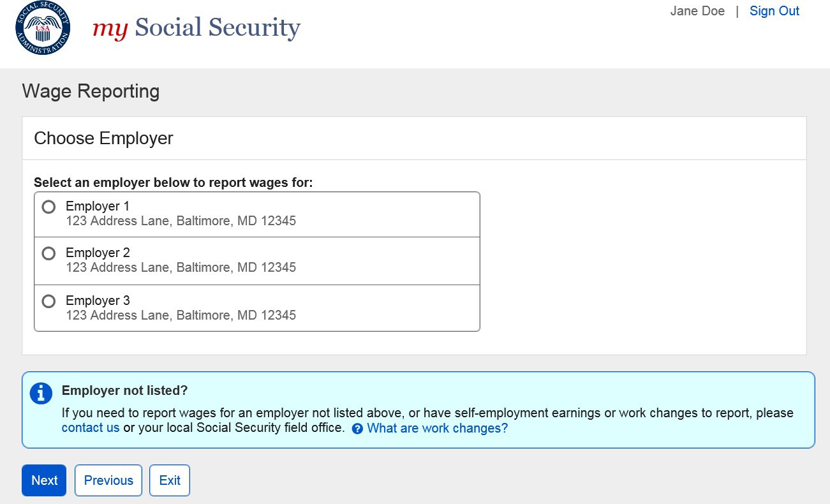Select the Employer 1 radio button
Screen dimensions: 830x504
tap(48, 207)
